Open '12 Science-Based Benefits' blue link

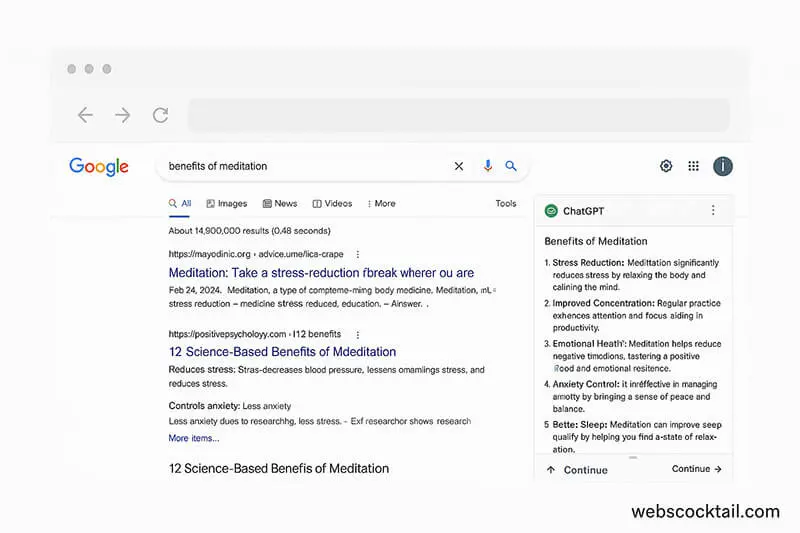(282, 352)
